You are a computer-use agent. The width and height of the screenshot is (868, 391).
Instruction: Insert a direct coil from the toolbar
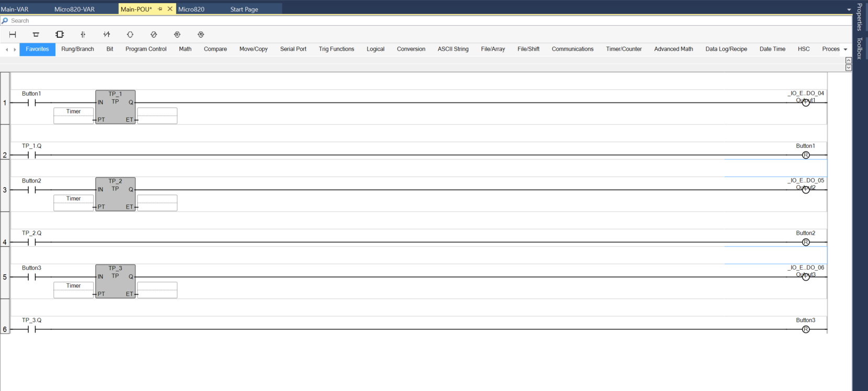point(130,34)
